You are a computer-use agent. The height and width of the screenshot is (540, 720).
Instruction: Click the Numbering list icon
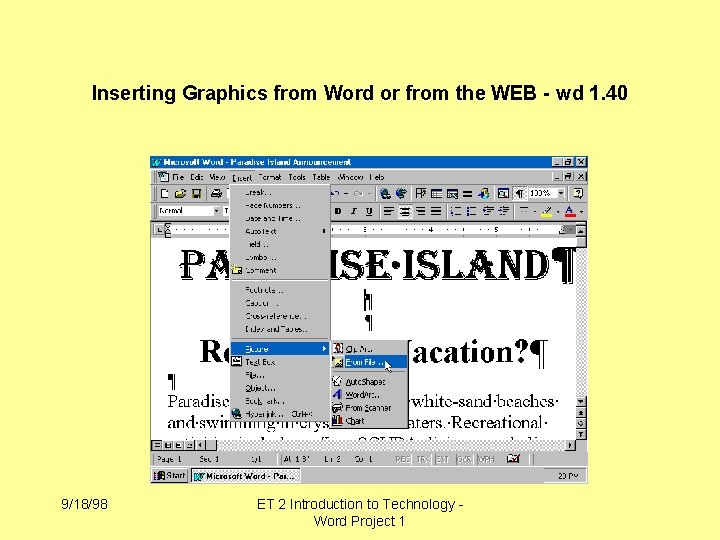tap(456, 211)
